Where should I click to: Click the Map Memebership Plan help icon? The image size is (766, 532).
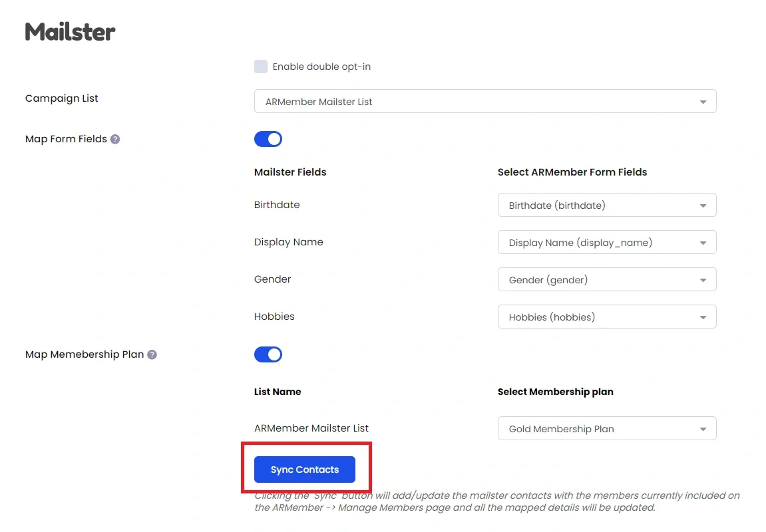click(x=152, y=354)
